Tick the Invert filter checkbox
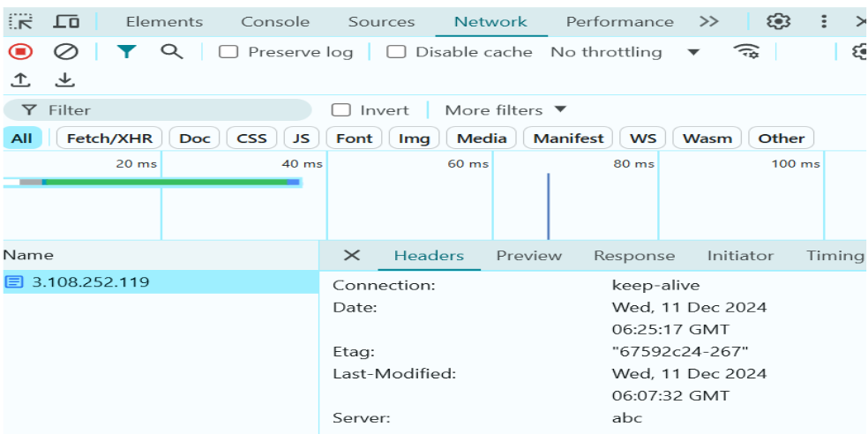 (x=341, y=110)
